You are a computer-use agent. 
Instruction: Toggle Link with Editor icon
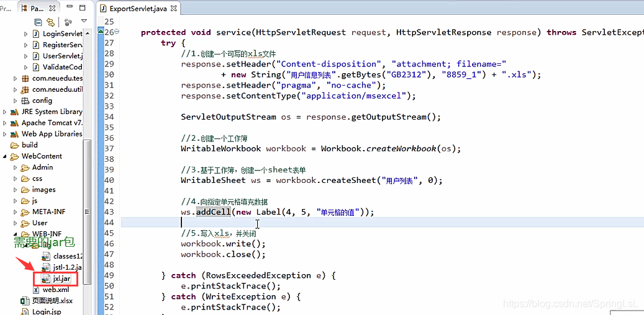(x=50, y=22)
